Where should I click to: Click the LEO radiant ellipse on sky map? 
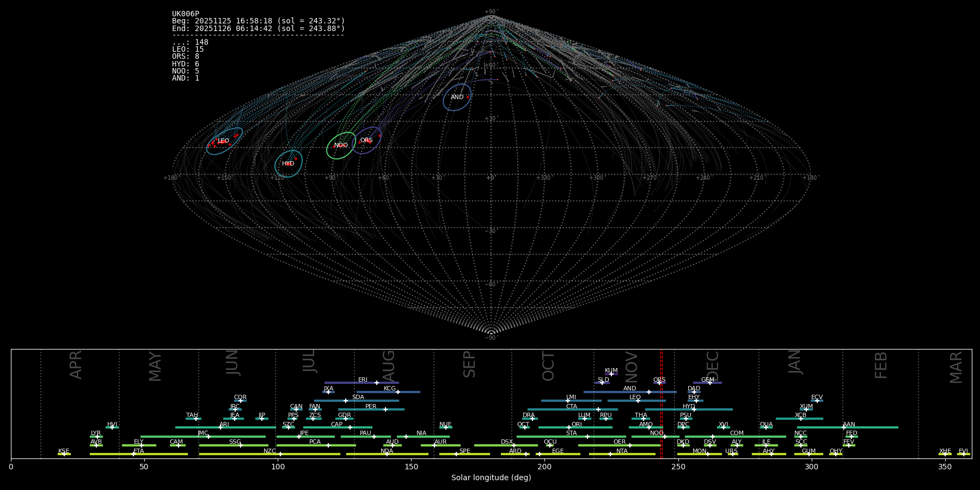pos(224,142)
